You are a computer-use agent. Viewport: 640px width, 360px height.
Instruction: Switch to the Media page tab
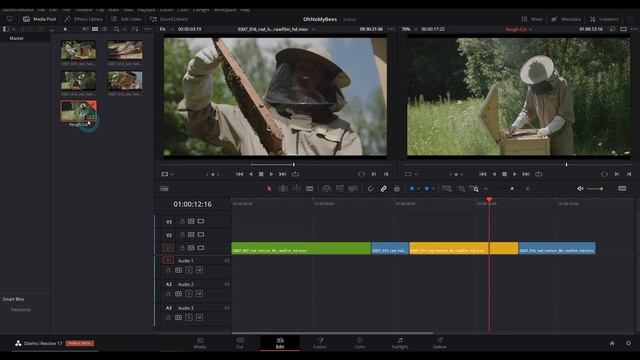[x=200, y=343]
